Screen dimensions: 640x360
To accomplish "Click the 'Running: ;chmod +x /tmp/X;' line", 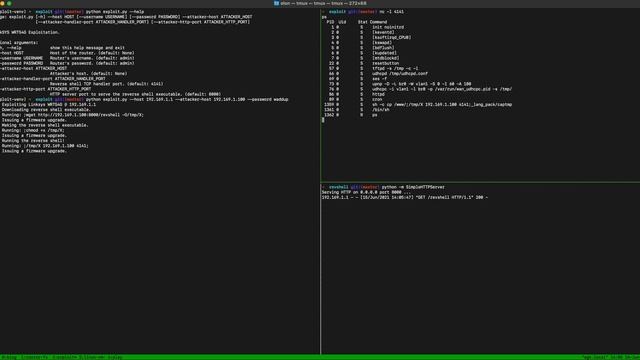I will [33, 131].
